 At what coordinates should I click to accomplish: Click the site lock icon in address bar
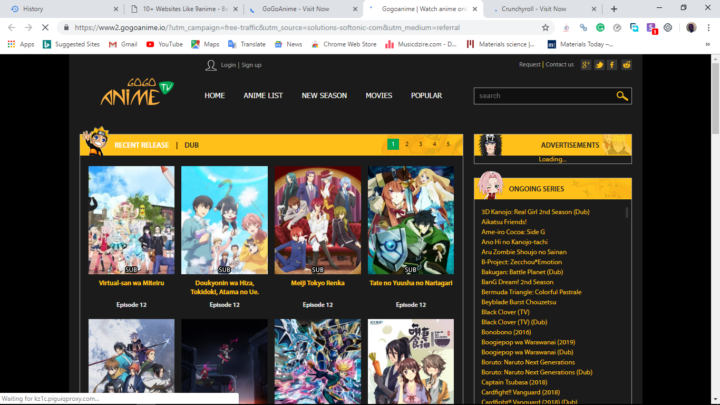[66, 28]
